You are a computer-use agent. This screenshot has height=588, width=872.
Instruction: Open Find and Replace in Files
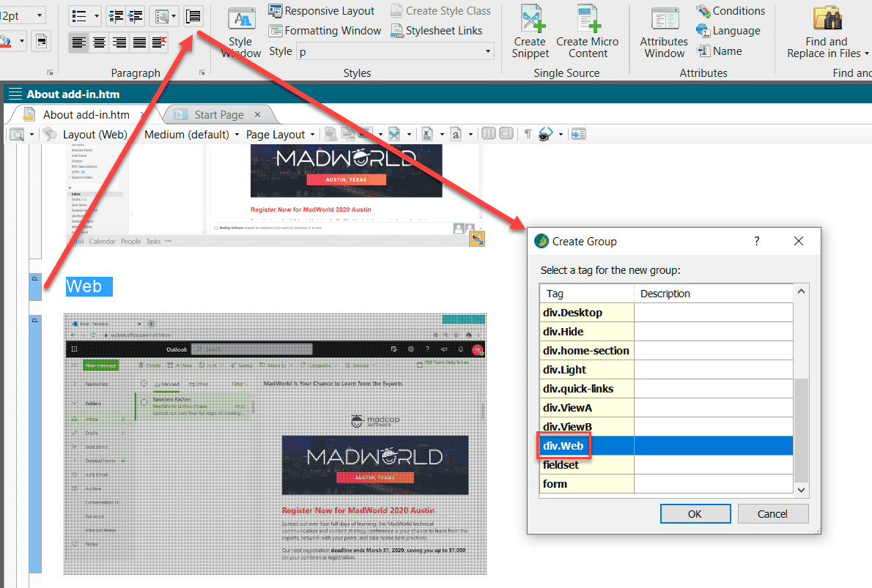(827, 32)
